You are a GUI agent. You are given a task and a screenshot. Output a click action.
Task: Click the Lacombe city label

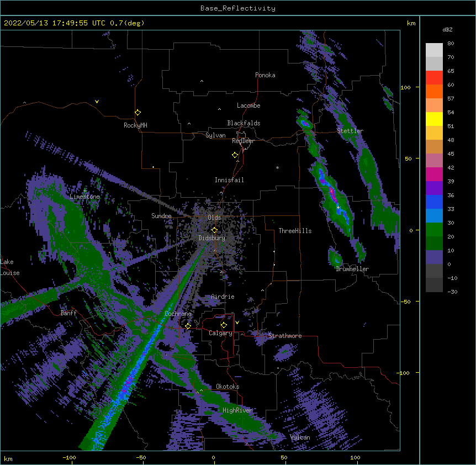(x=248, y=105)
